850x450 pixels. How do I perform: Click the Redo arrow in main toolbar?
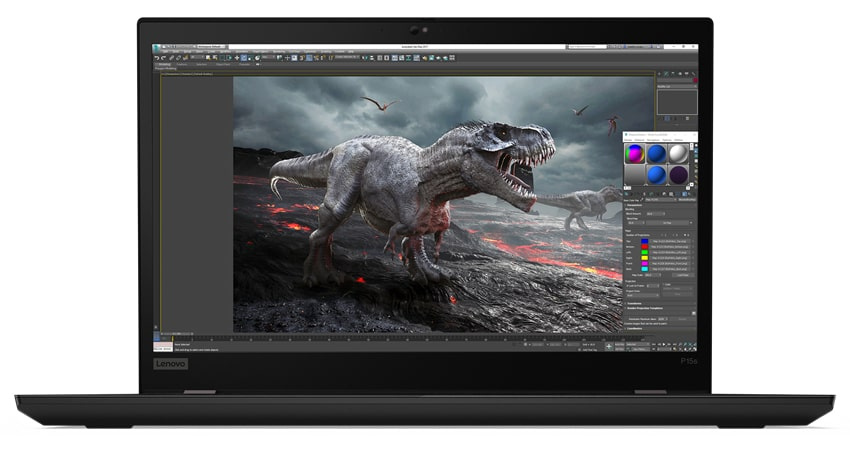click(163, 57)
